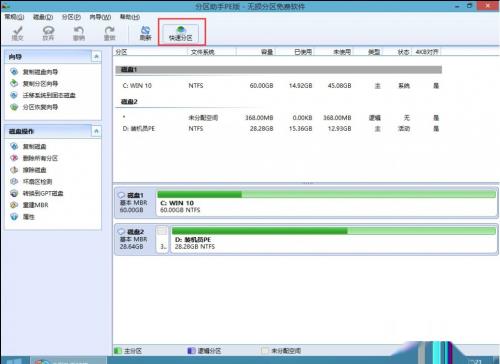This screenshot has width=500, height=364.
Task: Choose 复制磁盘 under 磁盘操作
Action: pos(29,146)
